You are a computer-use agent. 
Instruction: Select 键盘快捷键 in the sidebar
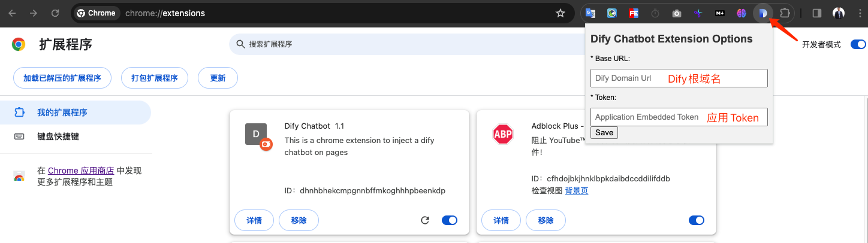(x=58, y=136)
